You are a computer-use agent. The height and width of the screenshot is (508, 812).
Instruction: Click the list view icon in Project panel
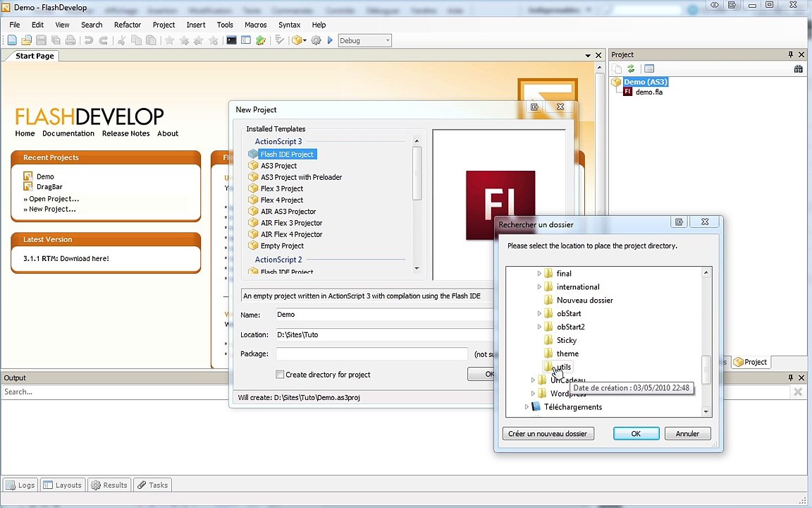649,68
